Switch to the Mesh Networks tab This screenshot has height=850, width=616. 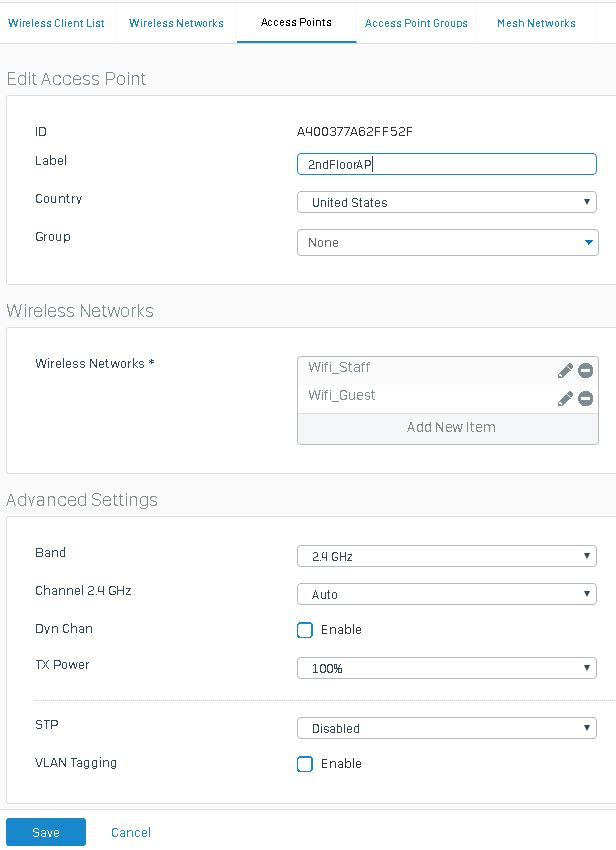(x=536, y=23)
